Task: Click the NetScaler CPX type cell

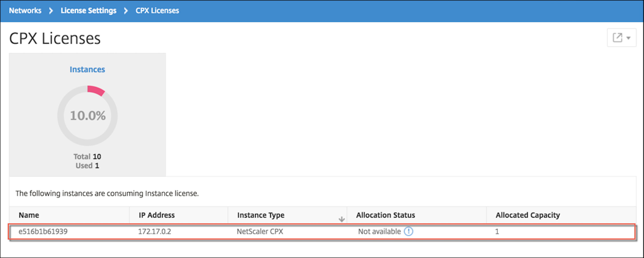Action: pyautogui.click(x=260, y=232)
